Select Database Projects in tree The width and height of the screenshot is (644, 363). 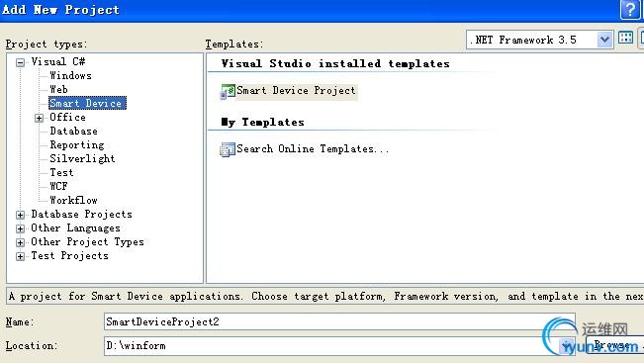(x=82, y=214)
